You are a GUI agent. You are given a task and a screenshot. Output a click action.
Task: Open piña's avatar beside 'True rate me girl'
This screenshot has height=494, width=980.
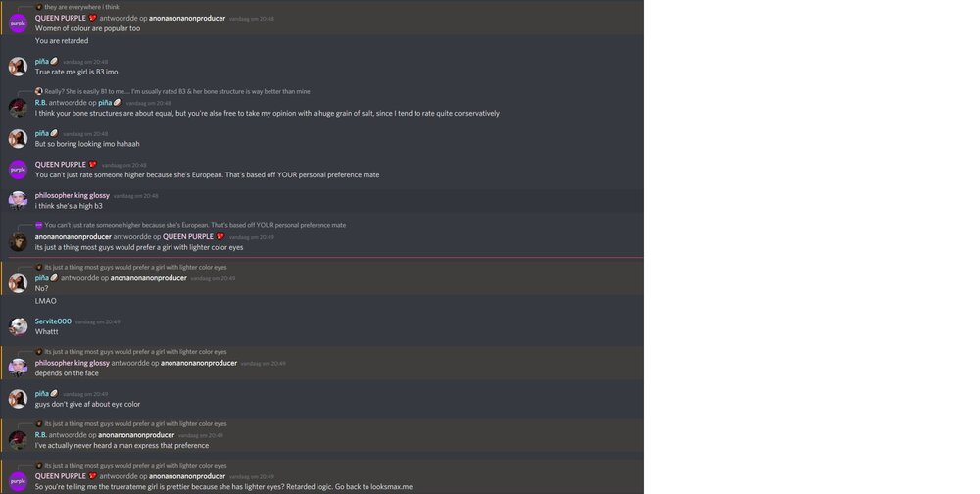[x=18, y=67]
